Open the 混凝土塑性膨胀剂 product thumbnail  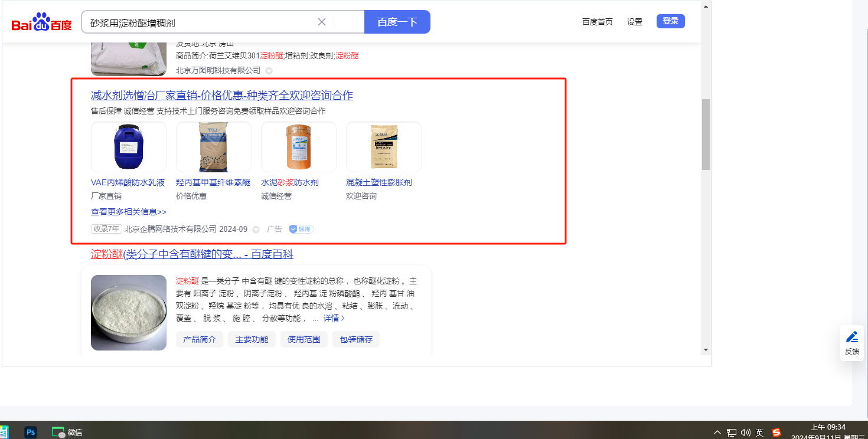tap(384, 147)
